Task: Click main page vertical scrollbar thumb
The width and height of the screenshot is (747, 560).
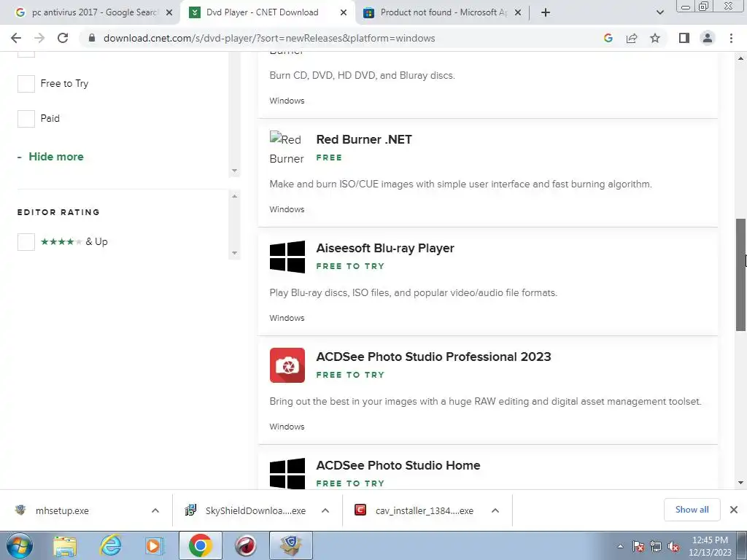Action: (741, 275)
